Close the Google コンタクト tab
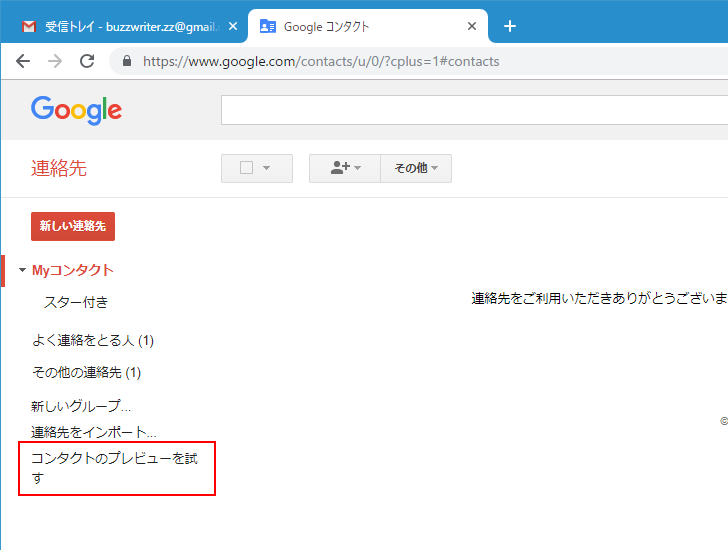This screenshot has height=550, width=728. point(472,26)
